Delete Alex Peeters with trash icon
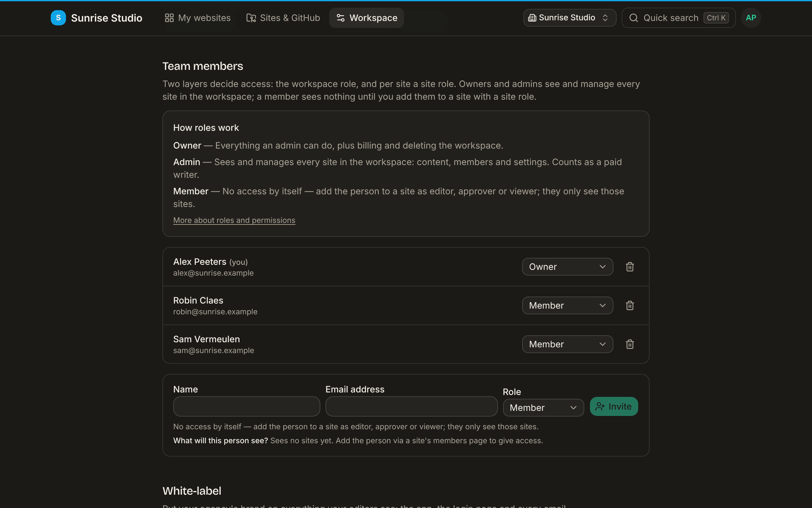 tap(630, 267)
